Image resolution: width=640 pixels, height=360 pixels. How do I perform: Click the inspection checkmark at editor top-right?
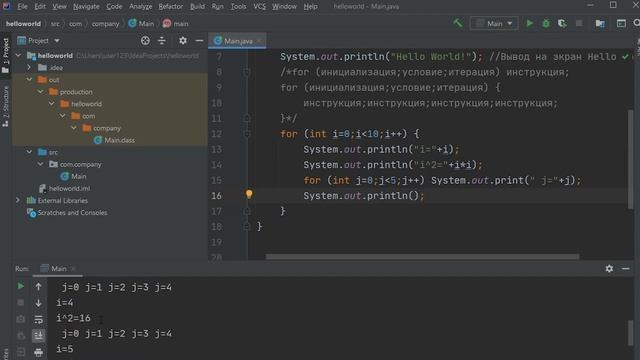(x=625, y=57)
